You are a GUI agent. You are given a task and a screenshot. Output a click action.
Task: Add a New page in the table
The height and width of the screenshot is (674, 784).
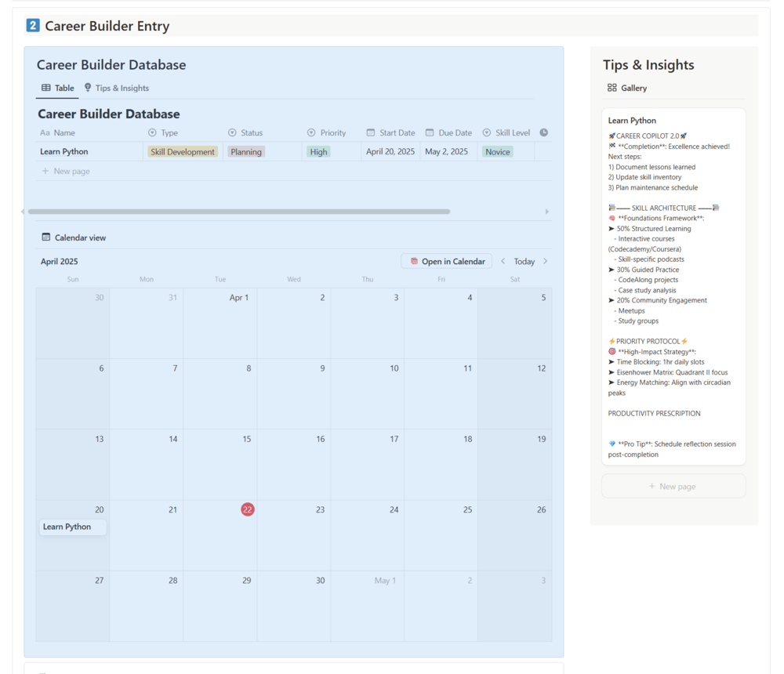[66, 171]
